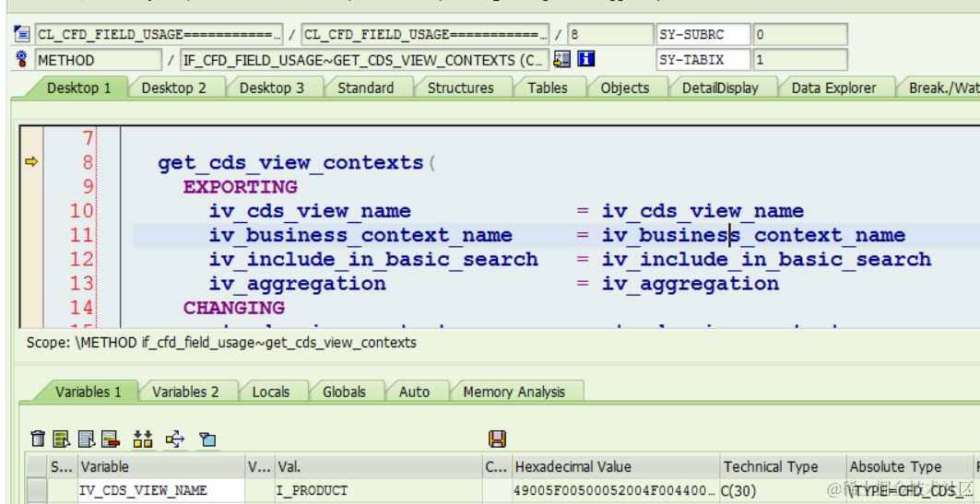Click the METHOD event type field
The width and height of the screenshot is (980, 504).
(98, 60)
